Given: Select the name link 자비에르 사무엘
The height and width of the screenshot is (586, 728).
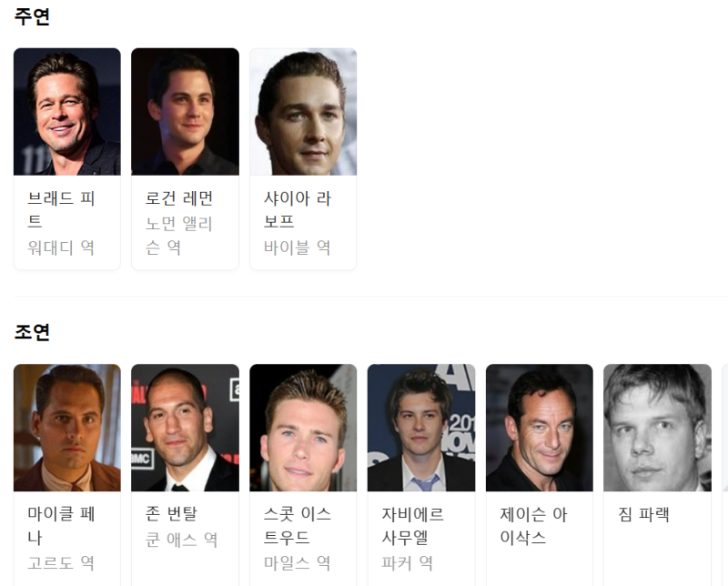Looking at the screenshot, I should click(413, 526).
